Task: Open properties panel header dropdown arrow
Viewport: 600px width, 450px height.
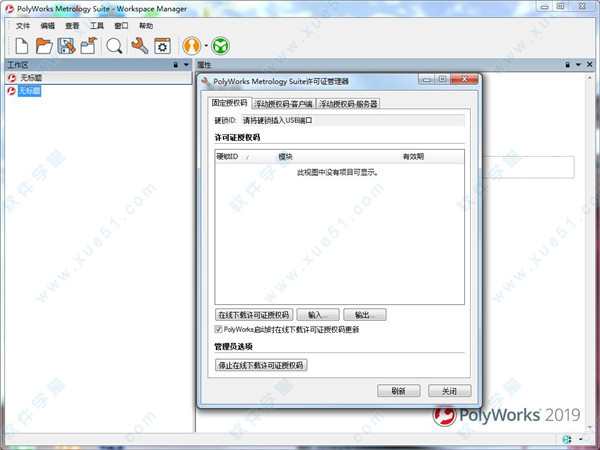Action: coord(578,65)
